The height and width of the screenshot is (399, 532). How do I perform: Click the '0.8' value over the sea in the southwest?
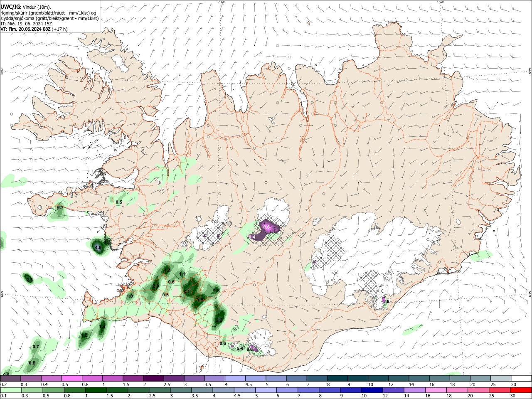(x=32, y=363)
